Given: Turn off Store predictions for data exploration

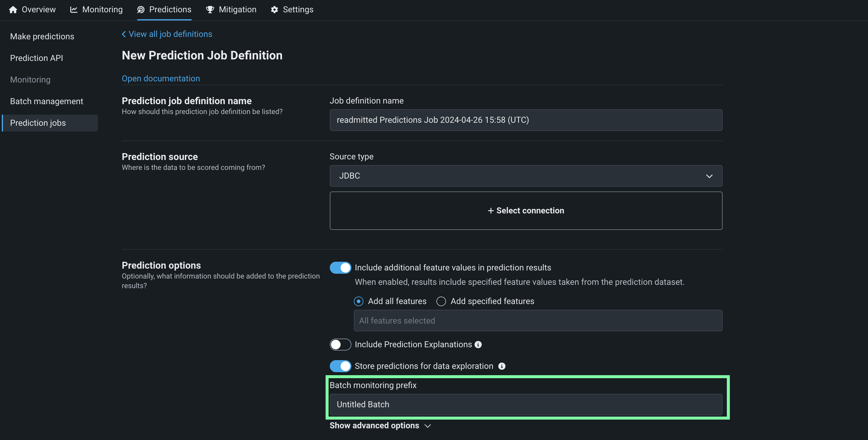Looking at the screenshot, I should pyautogui.click(x=340, y=366).
